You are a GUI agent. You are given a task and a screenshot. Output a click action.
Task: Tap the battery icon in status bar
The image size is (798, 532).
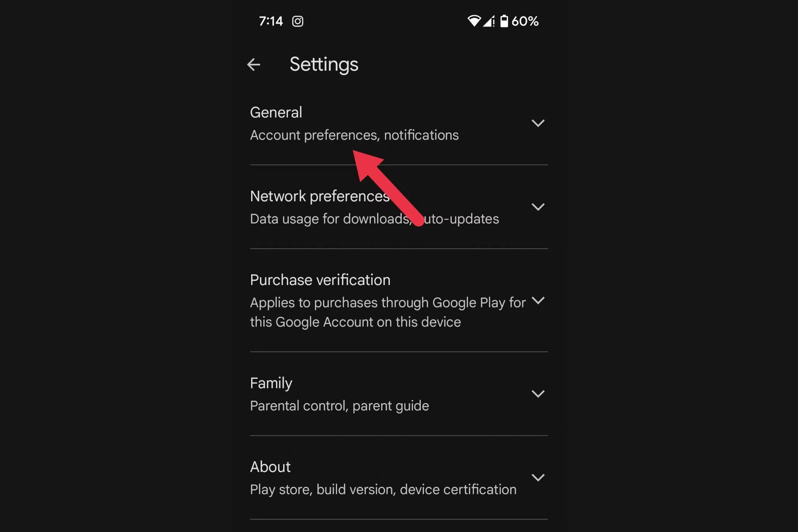[504, 21]
